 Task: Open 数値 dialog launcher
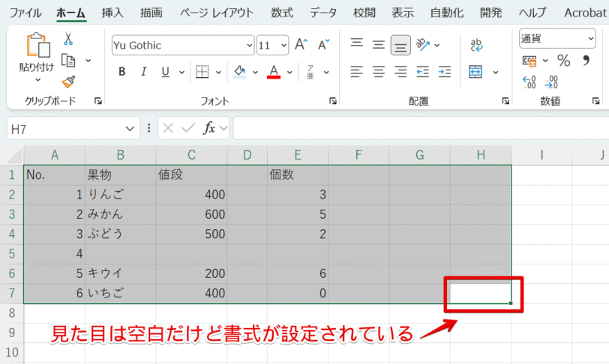[595, 101]
